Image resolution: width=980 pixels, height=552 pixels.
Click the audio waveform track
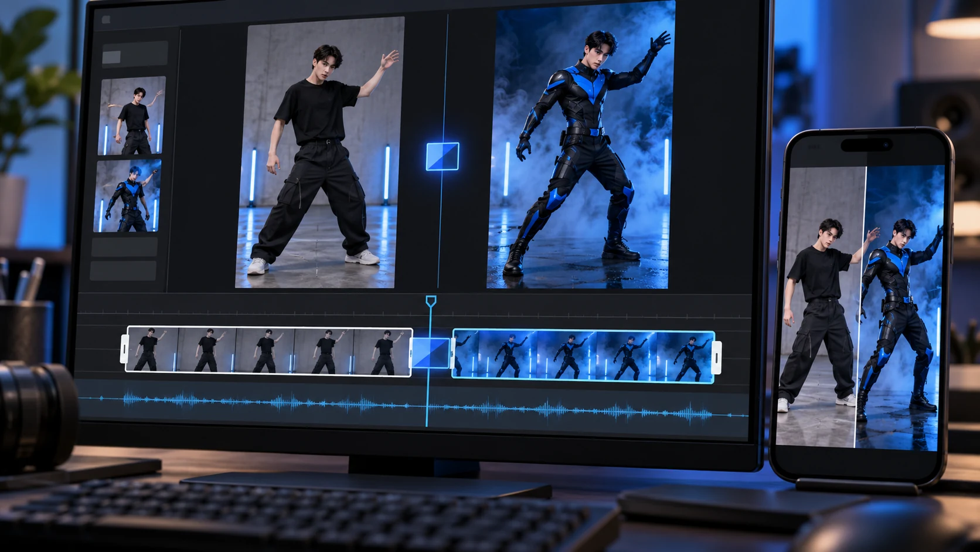point(413,405)
